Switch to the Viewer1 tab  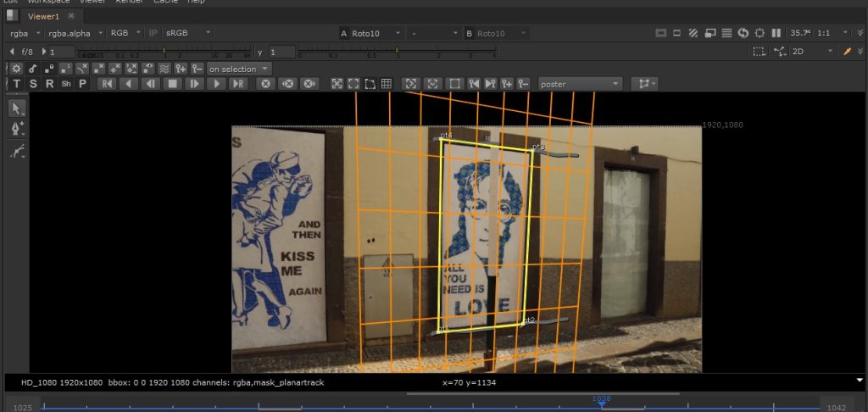pyautogui.click(x=44, y=16)
